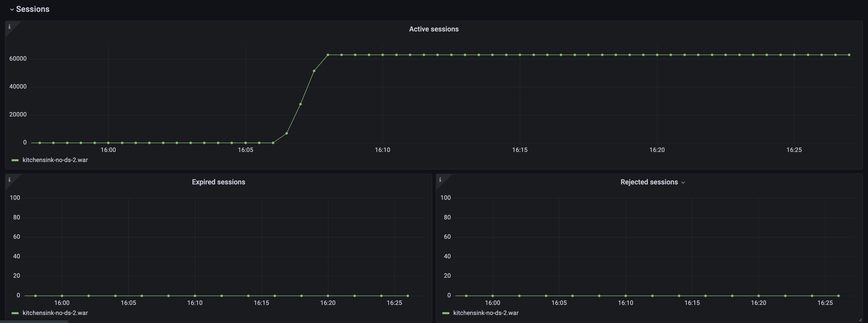Screen dimensions: 868x323
Task: Open info tooltip on Expired sessions panel
Action: click(10, 179)
